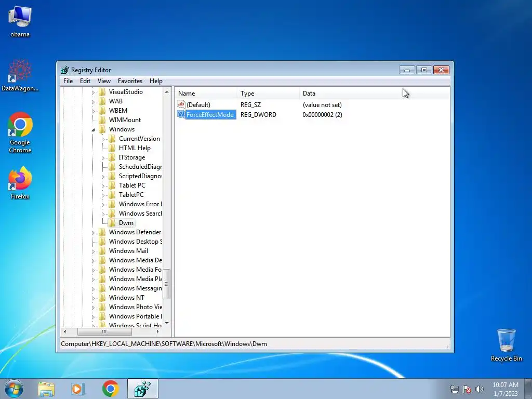532x399 pixels.
Task: Expand the CurrentVersion key
Action: pyautogui.click(x=103, y=139)
